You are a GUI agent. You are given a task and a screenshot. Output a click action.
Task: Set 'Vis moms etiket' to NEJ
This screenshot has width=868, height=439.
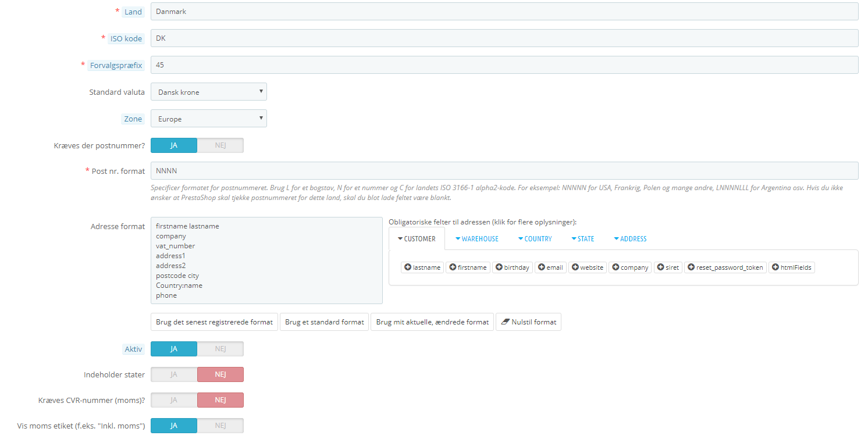coord(220,426)
